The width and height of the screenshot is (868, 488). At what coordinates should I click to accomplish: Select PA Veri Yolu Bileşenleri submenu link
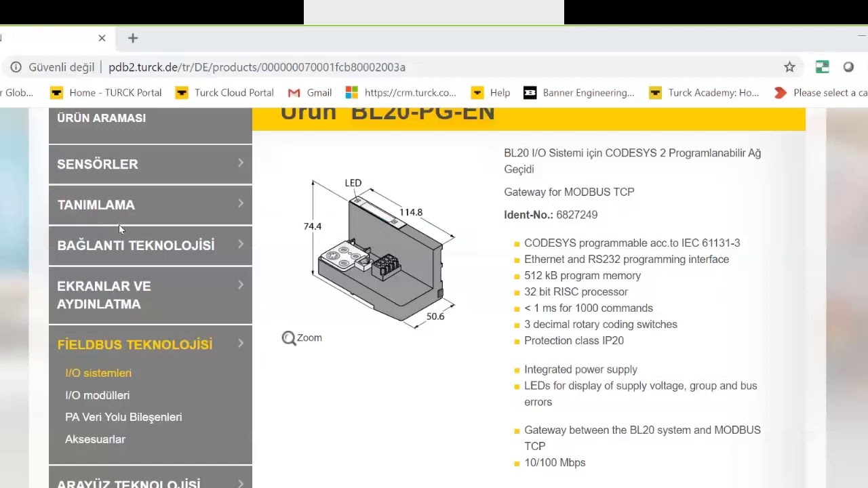coord(123,418)
